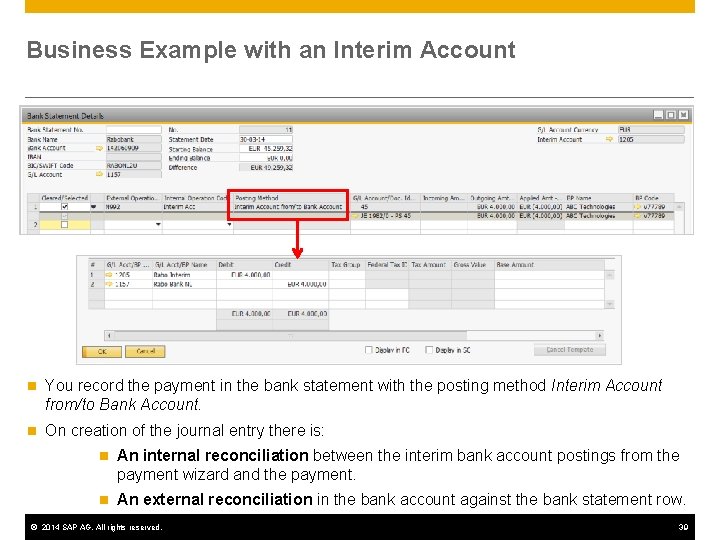This screenshot has height=540, width=720.
Task: Open BP Code link arrow in row 1
Action: coord(637,207)
